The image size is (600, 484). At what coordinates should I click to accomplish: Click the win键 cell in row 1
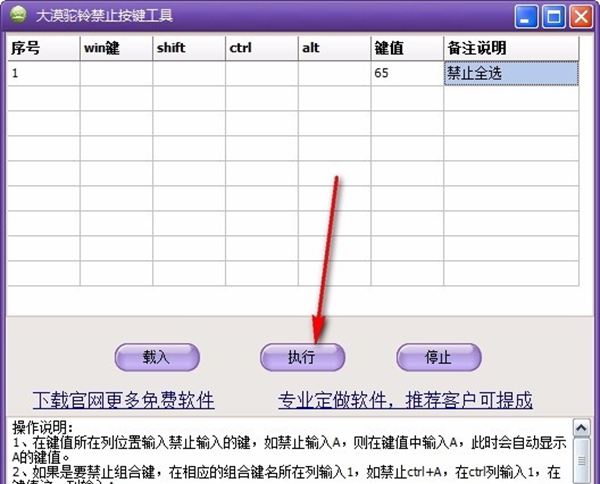(x=116, y=73)
